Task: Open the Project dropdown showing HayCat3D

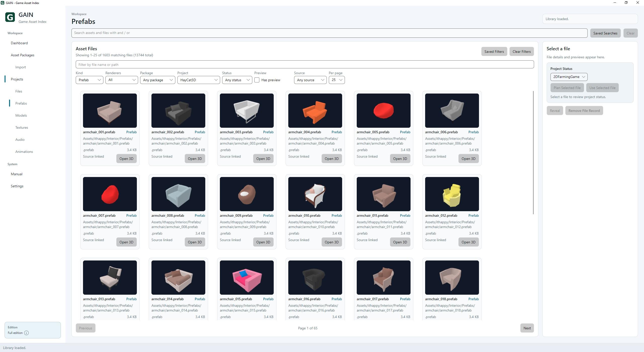Action: click(198, 80)
